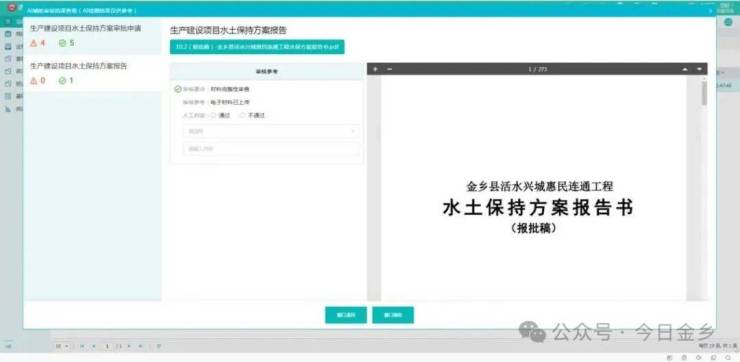
Task: Go to next PDF page with down arrow
Action: [x=699, y=69]
